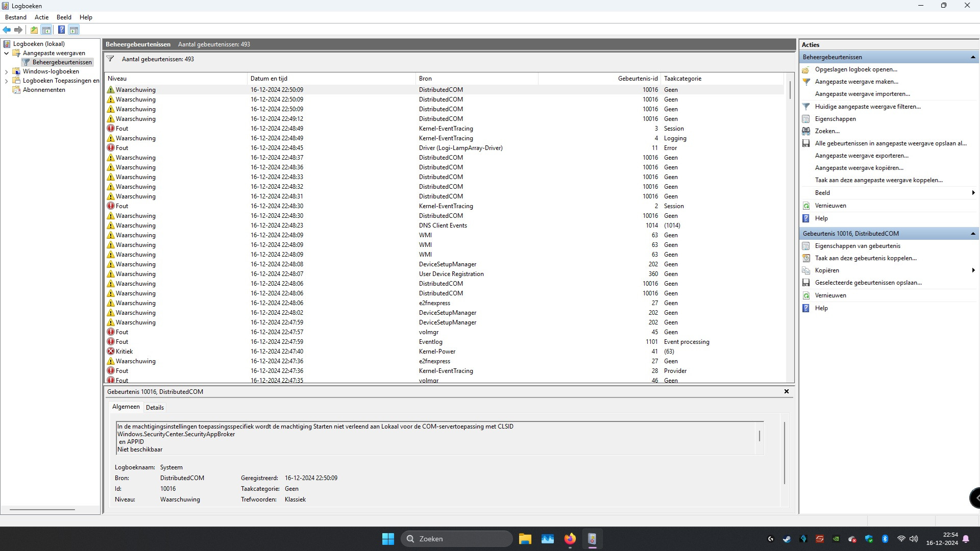The width and height of the screenshot is (980, 551).
Task: Select the Abonnementen tree item
Action: tap(44, 90)
